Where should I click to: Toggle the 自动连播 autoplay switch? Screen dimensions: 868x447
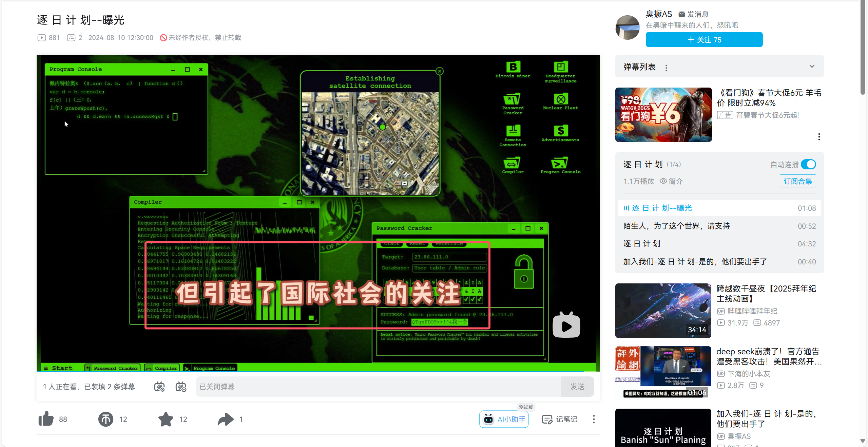coord(808,165)
